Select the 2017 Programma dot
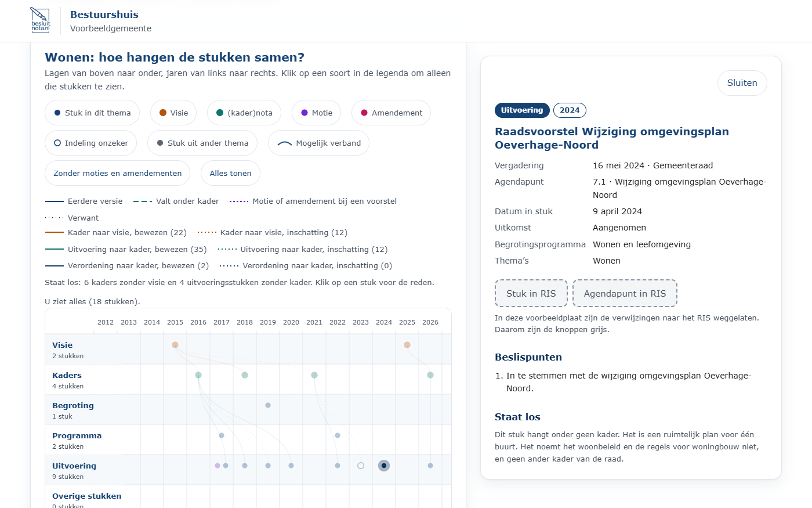This screenshot has height=508, width=812. (222, 435)
